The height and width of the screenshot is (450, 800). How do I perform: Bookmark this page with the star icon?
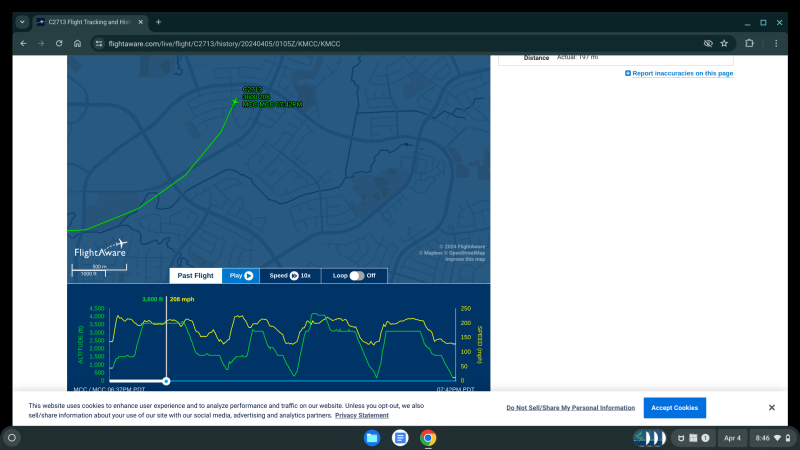coord(724,44)
